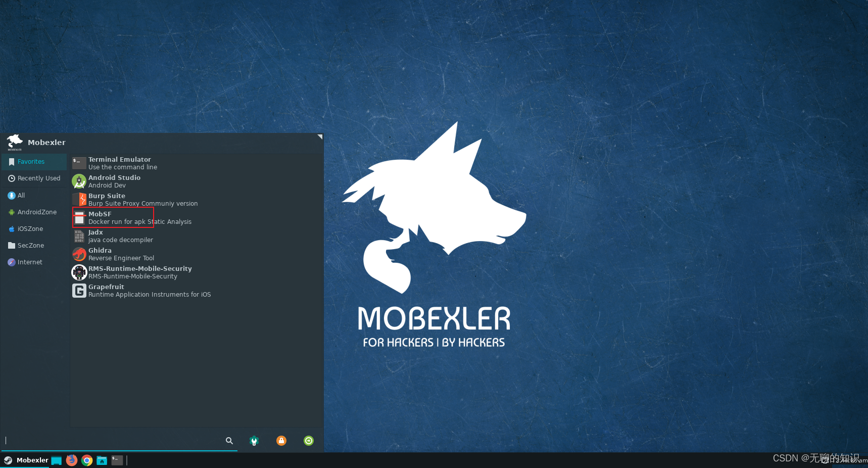Open settings via the wrench icon
The height and width of the screenshot is (468, 868).
tap(254, 441)
